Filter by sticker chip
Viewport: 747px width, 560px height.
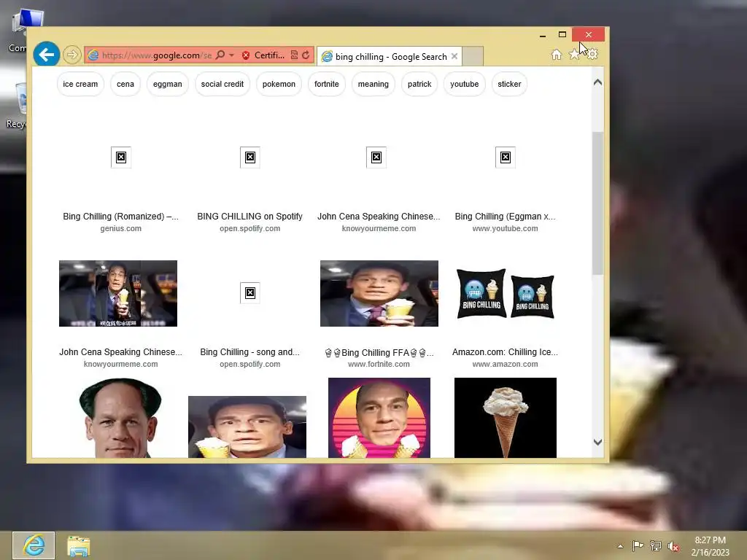click(509, 84)
